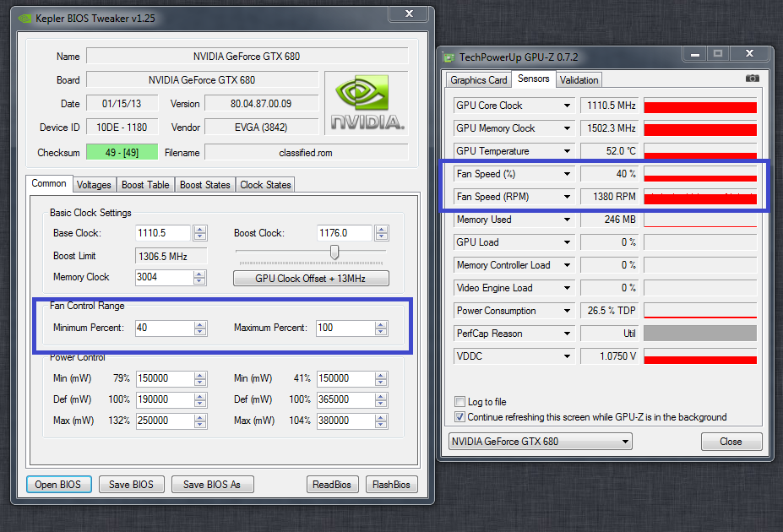Click the green Checksum 49 - [49] field
This screenshot has height=532, width=783.
tap(122, 152)
